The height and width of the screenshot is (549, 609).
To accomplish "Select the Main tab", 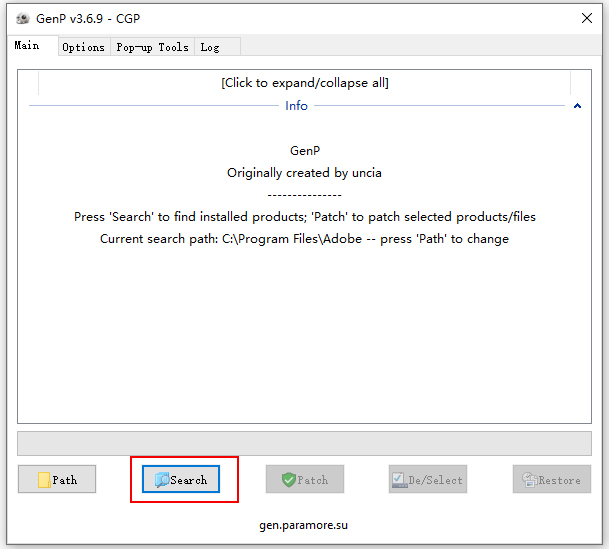I will pyautogui.click(x=33, y=45).
